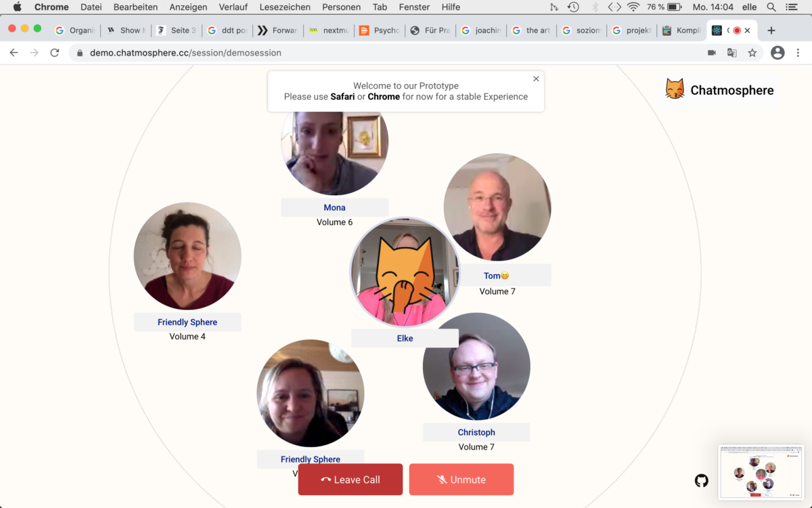
Task: Open the Lesezeichen menu
Action: click(x=285, y=7)
